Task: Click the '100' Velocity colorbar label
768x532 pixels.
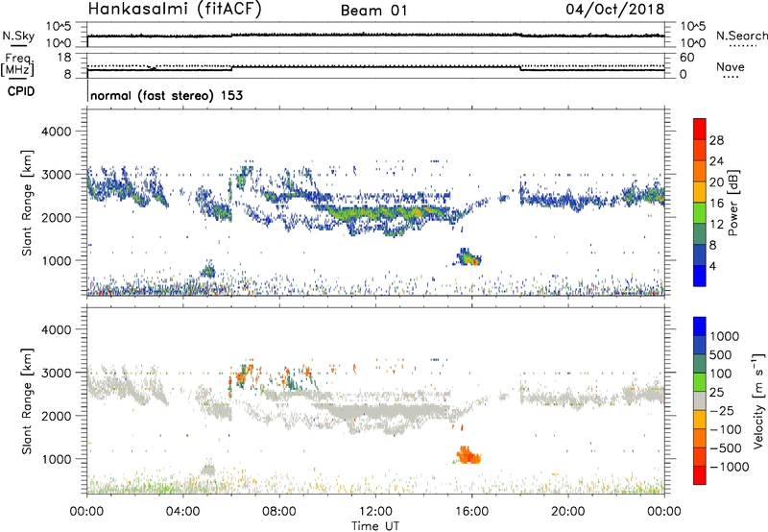Action: pyautogui.click(x=723, y=374)
